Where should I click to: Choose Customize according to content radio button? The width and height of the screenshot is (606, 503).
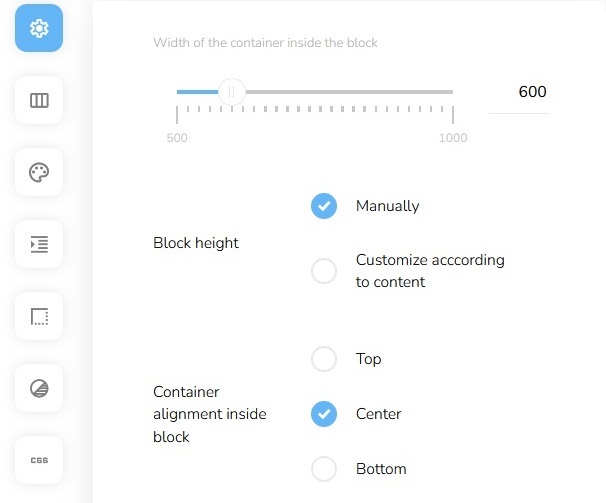pos(324,271)
